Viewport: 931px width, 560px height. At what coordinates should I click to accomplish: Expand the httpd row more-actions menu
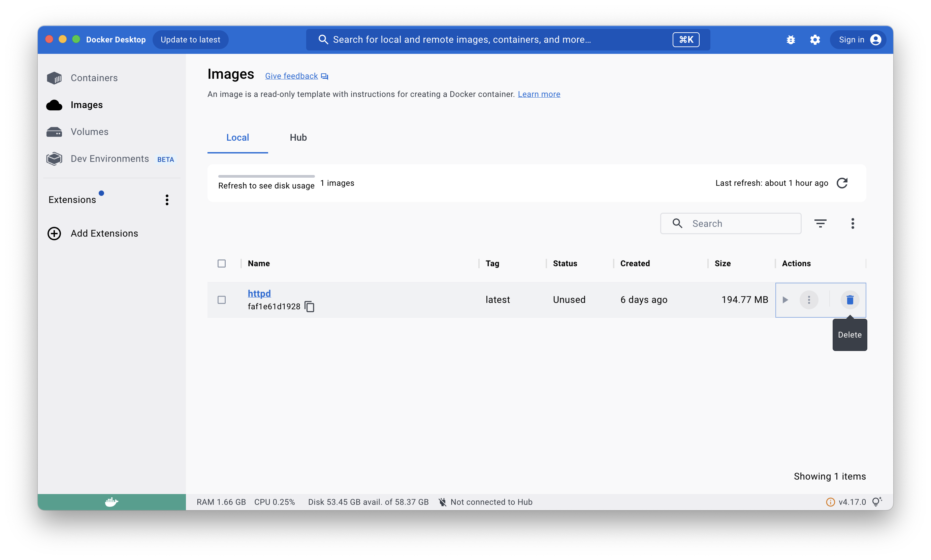click(809, 300)
